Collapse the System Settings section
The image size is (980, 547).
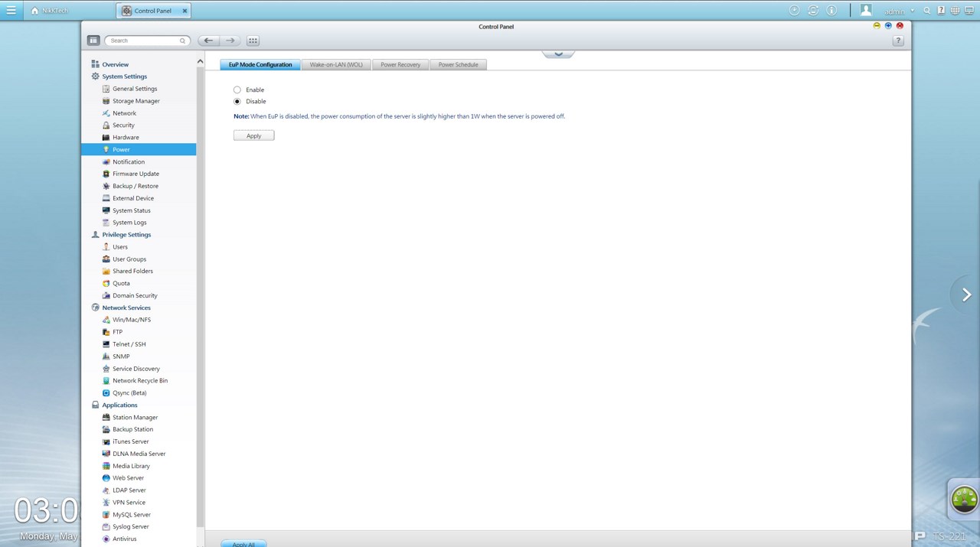(x=124, y=77)
